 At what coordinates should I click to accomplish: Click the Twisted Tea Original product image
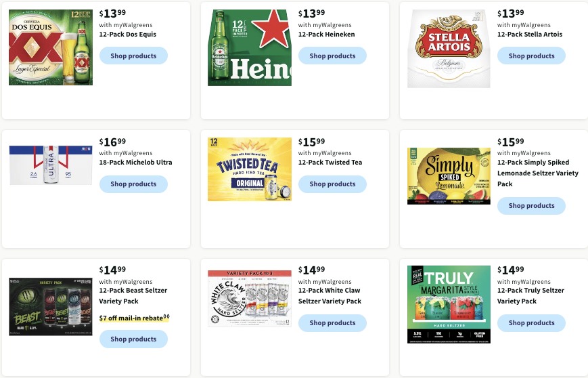(x=250, y=169)
